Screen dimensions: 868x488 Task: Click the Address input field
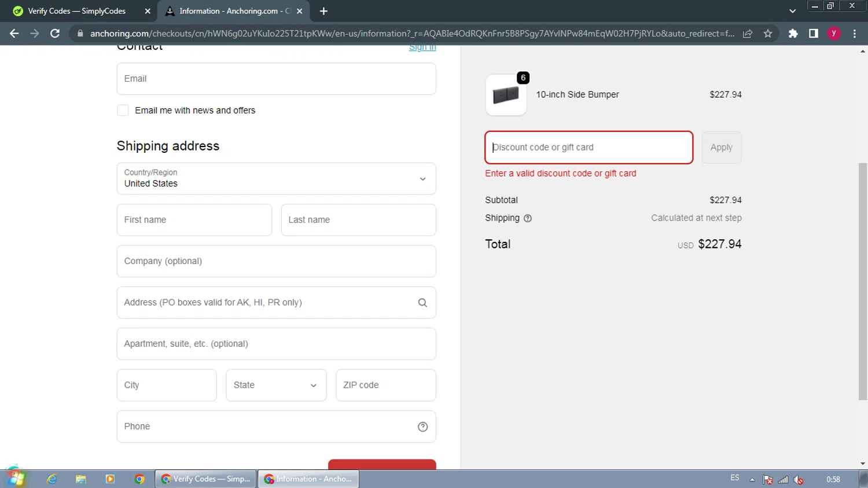click(x=276, y=303)
